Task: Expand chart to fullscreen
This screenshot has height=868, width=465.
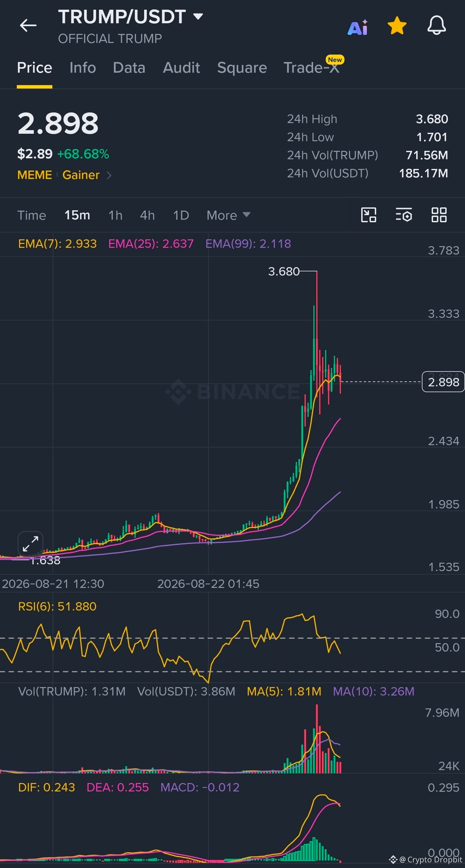Action: [x=30, y=544]
